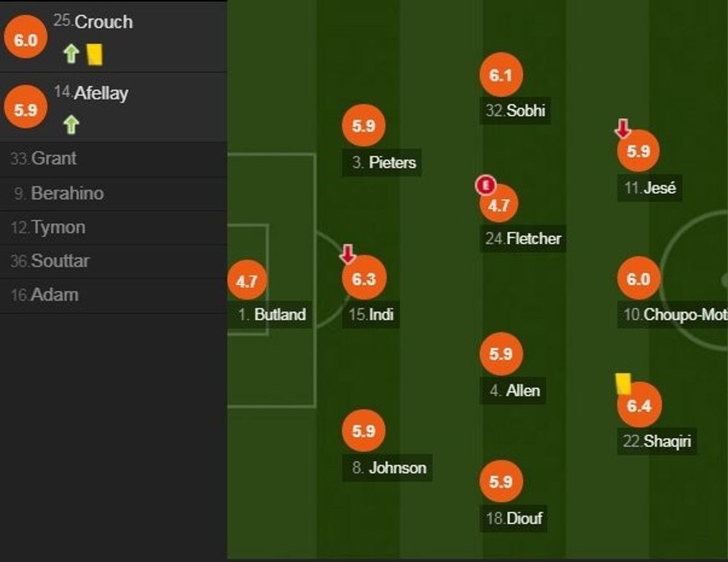Click Afellay's green substituted-on arrow

pyautogui.click(x=71, y=124)
